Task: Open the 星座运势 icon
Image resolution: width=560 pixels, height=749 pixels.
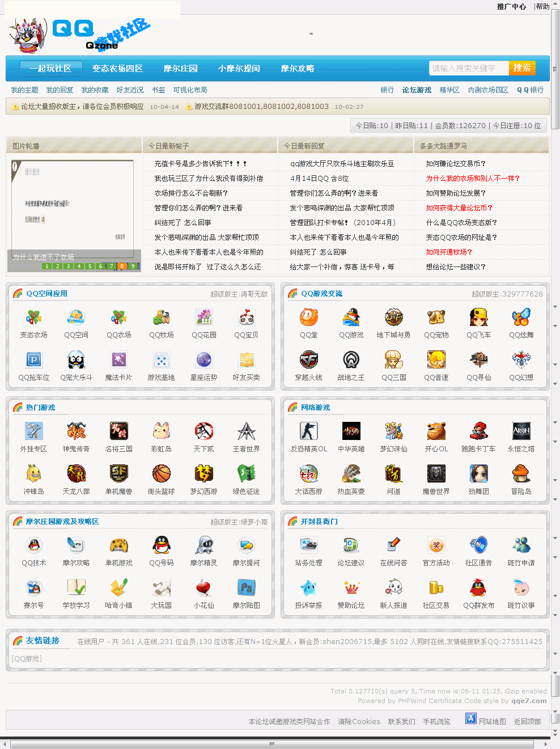Action: point(203,360)
